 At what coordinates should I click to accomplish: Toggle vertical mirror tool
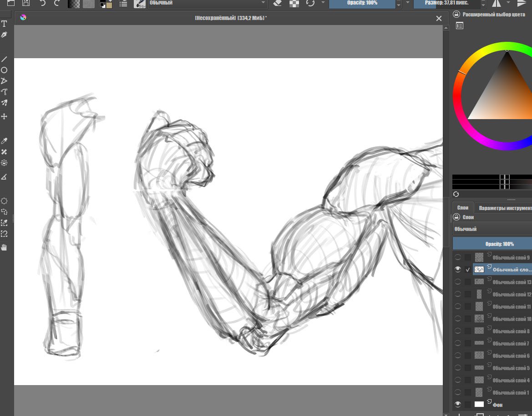click(522, 3)
